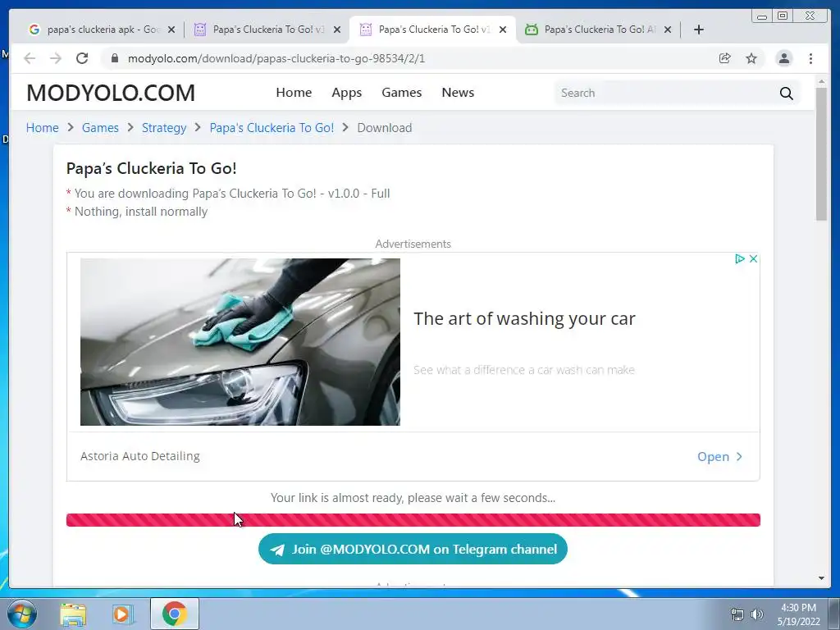This screenshot has height=630, width=840.
Task: Close the green Android icon tab
Action: coord(668,30)
